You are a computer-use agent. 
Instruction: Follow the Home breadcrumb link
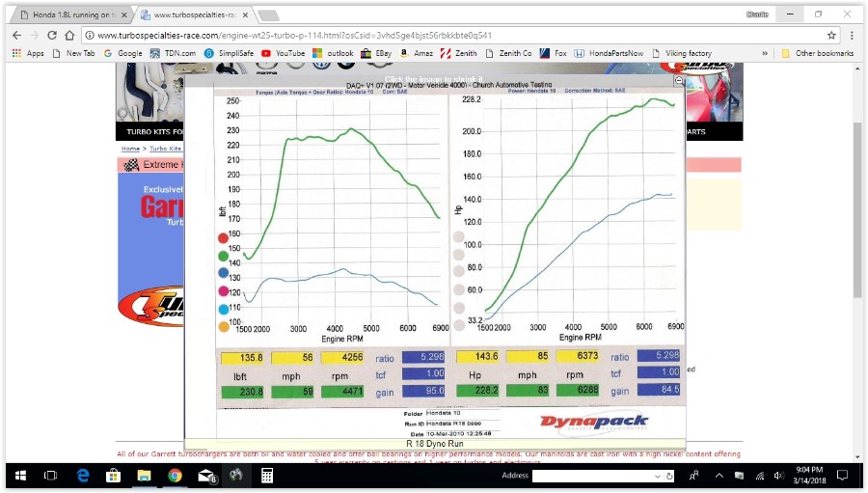(x=130, y=149)
